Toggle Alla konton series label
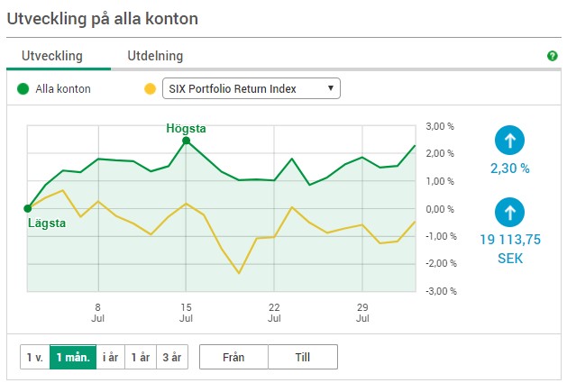This screenshot has width=567, height=392. click(63, 89)
